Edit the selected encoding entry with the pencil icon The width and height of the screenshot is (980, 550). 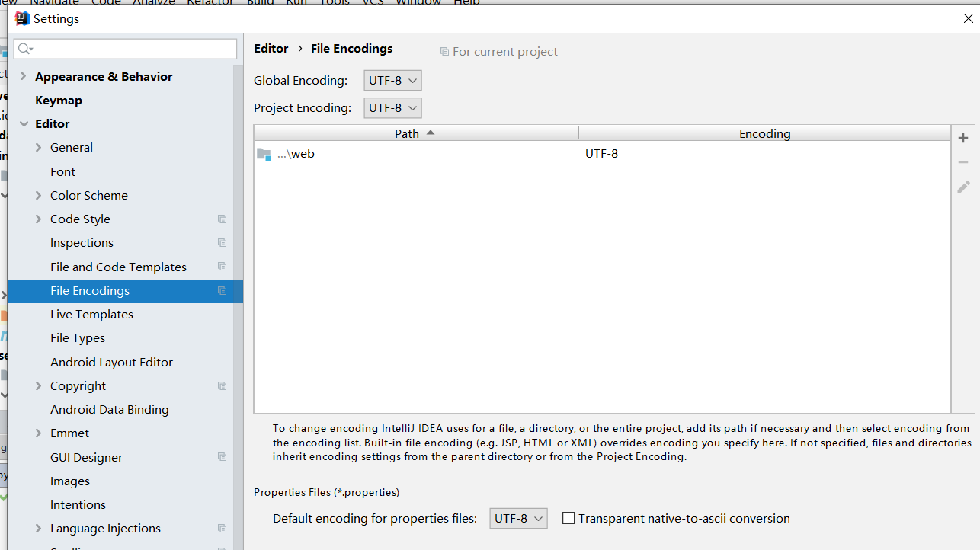963,187
